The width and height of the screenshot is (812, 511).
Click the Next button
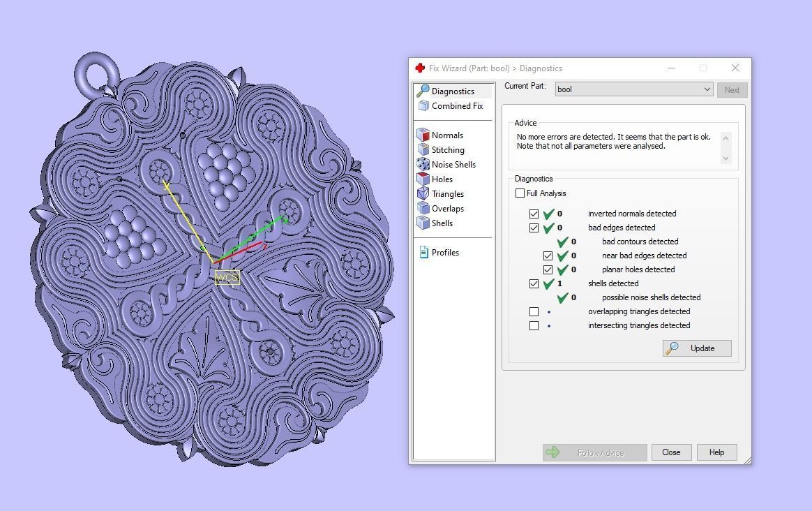(x=732, y=89)
